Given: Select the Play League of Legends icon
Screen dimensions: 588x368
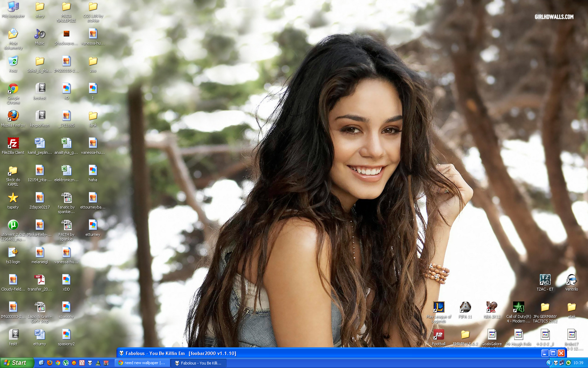Looking at the screenshot, I should 439,307.
